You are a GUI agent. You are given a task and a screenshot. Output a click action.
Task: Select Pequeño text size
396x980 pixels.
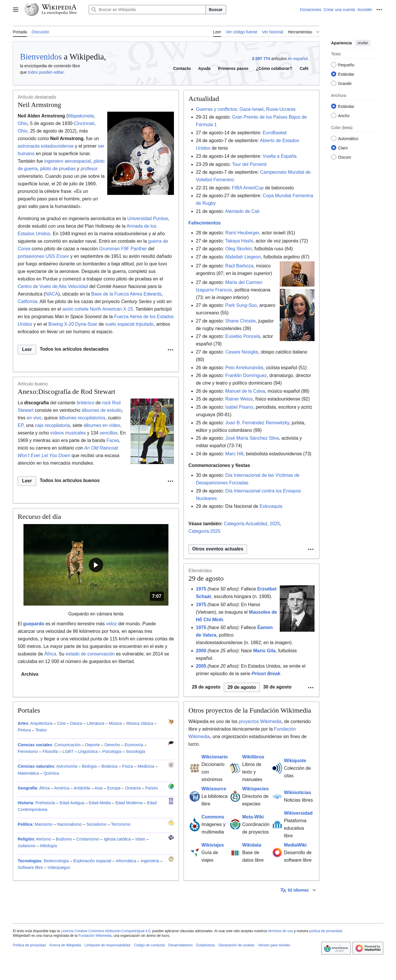[333, 65]
